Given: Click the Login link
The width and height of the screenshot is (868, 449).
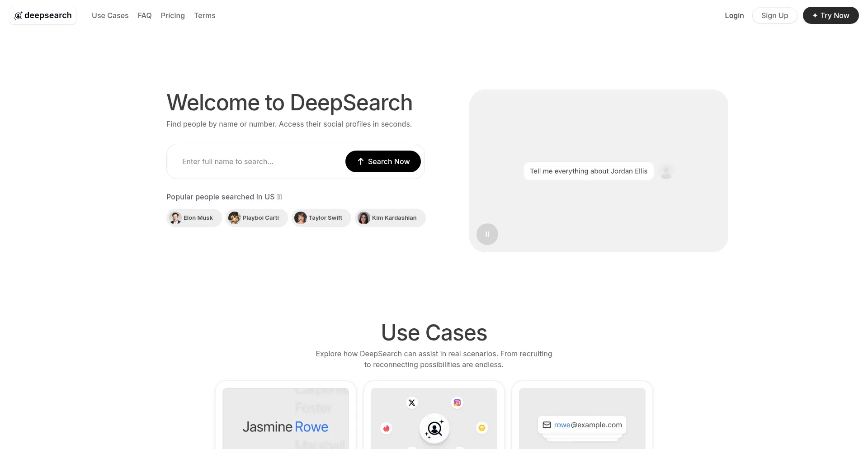Looking at the screenshot, I should (734, 15).
